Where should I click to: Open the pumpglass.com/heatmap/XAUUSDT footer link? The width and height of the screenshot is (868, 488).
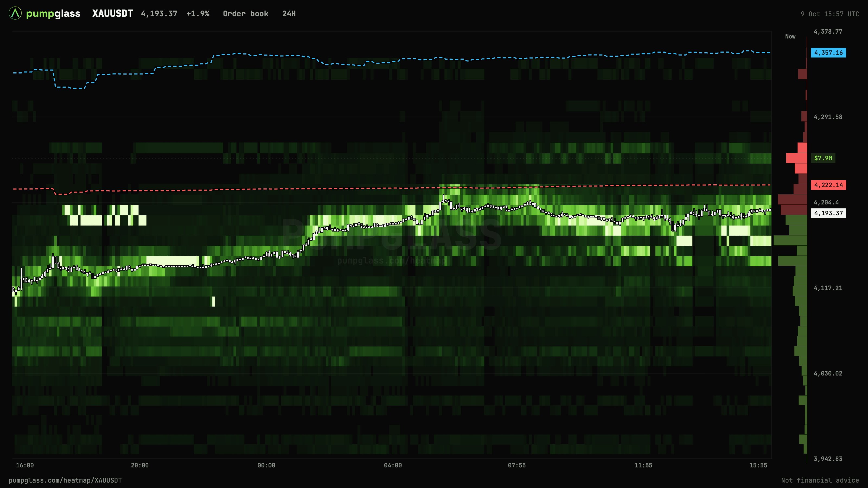[x=65, y=481]
